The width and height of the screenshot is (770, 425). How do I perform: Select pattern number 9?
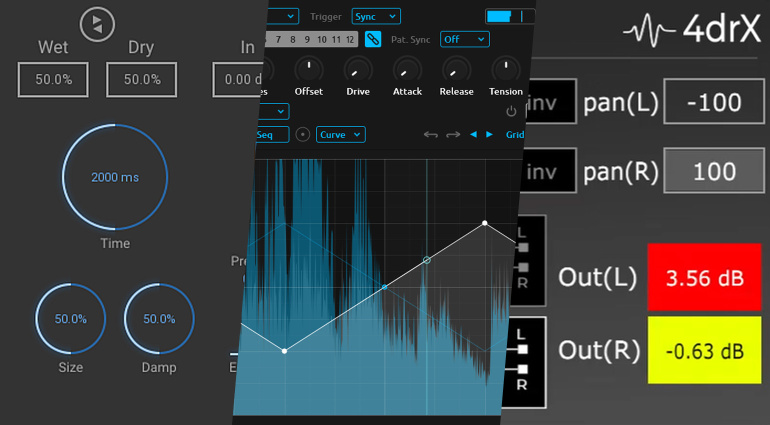coord(308,39)
